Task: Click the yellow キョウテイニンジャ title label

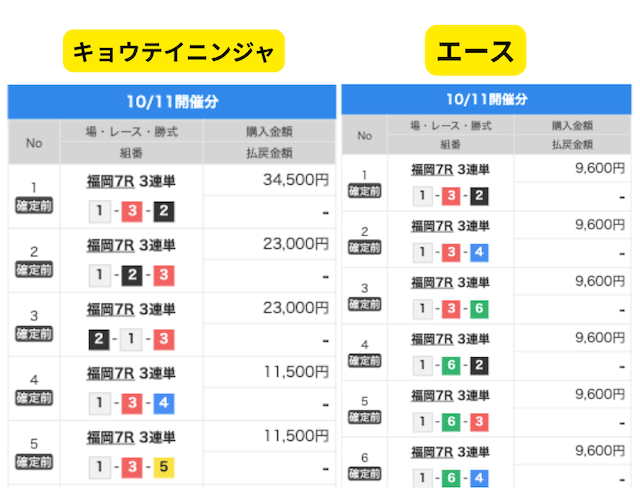Action: click(x=174, y=50)
